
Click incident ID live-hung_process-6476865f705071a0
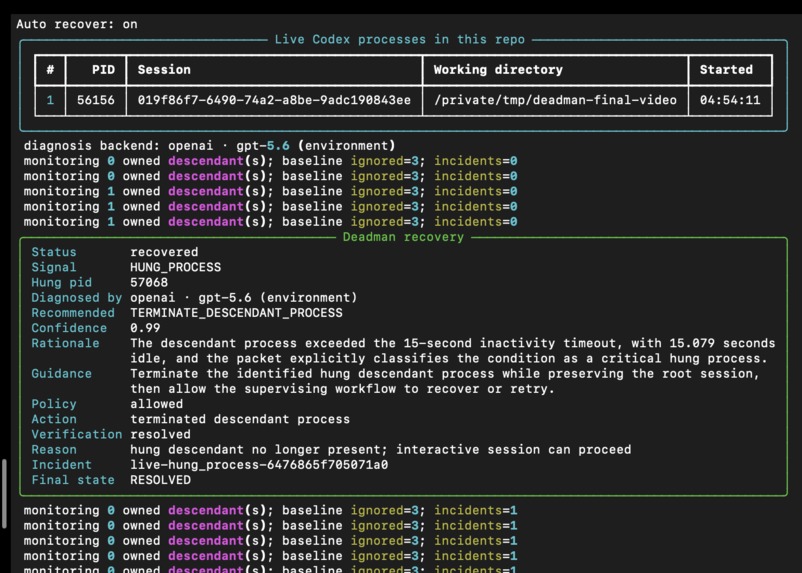[259, 465]
